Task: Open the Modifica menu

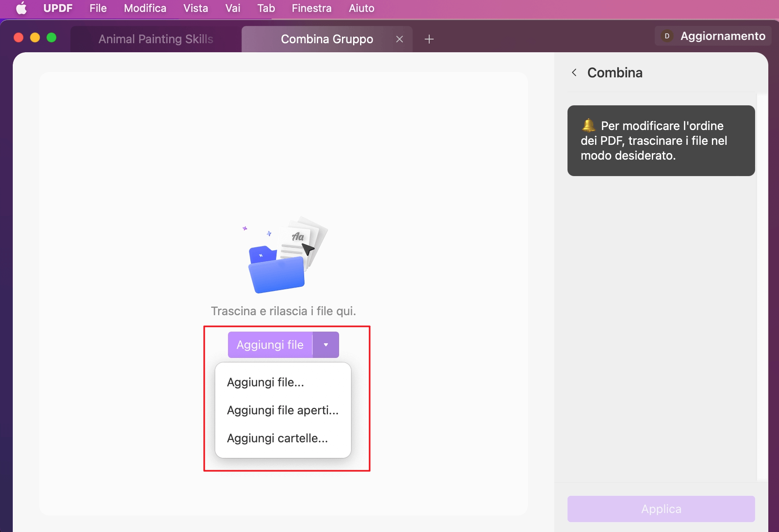Action: coord(145,8)
